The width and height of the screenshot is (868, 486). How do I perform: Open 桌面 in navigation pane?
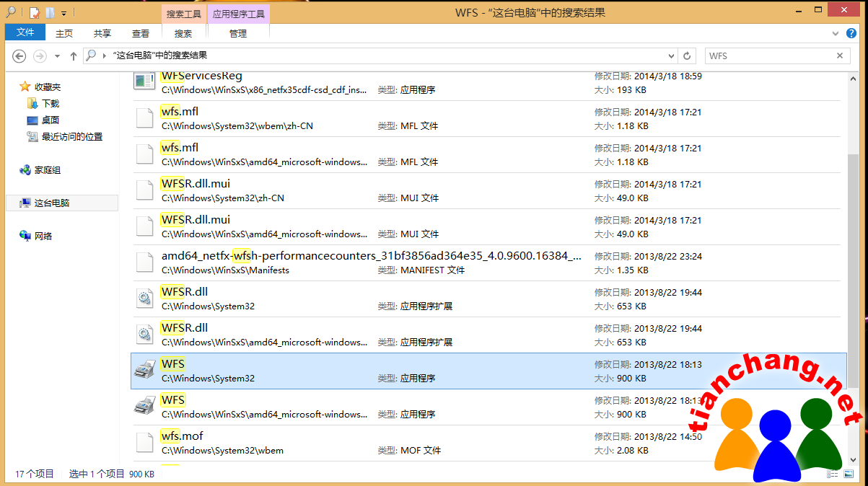tap(51, 120)
